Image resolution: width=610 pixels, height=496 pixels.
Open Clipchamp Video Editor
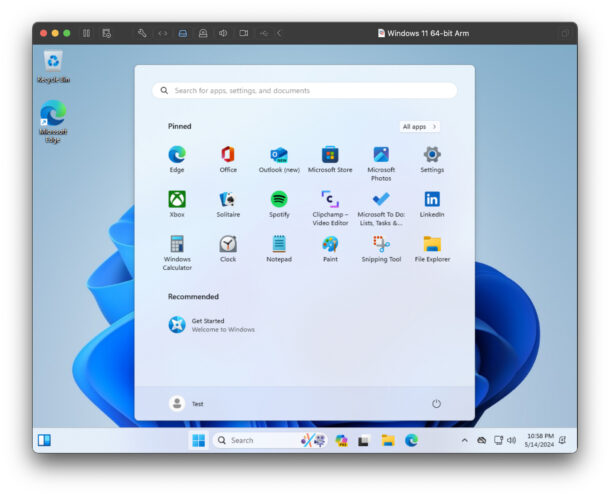(330, 208)
